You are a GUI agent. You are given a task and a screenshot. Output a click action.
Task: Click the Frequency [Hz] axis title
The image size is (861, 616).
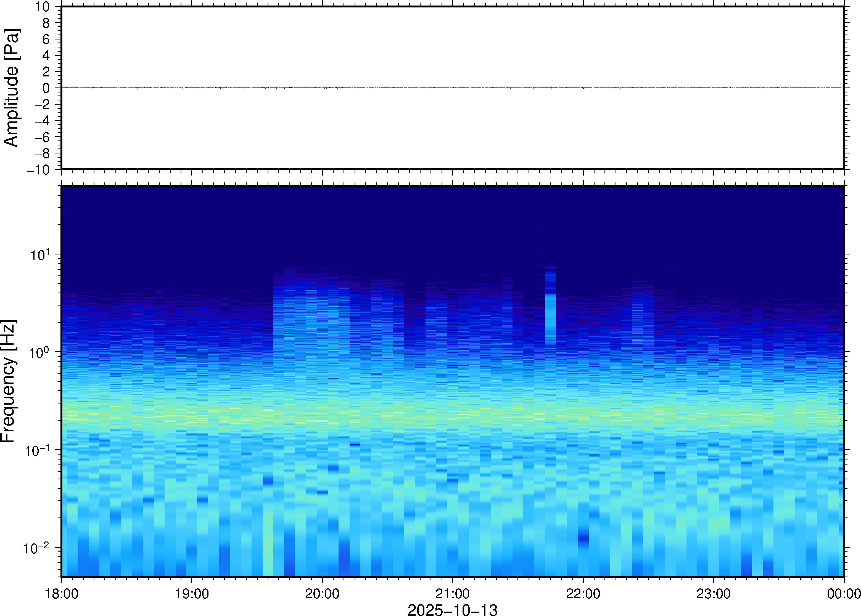pos(8,381)
